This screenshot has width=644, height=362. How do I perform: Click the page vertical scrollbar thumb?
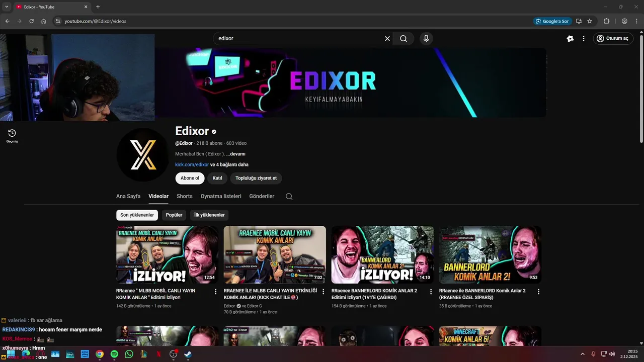pyautogui.click(x=641, y=89)
